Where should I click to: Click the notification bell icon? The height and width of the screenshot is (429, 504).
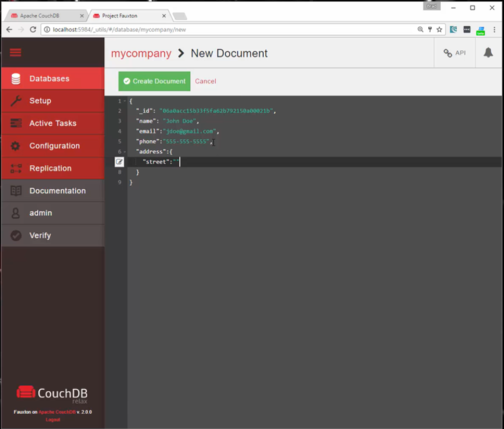pos(488,52)
